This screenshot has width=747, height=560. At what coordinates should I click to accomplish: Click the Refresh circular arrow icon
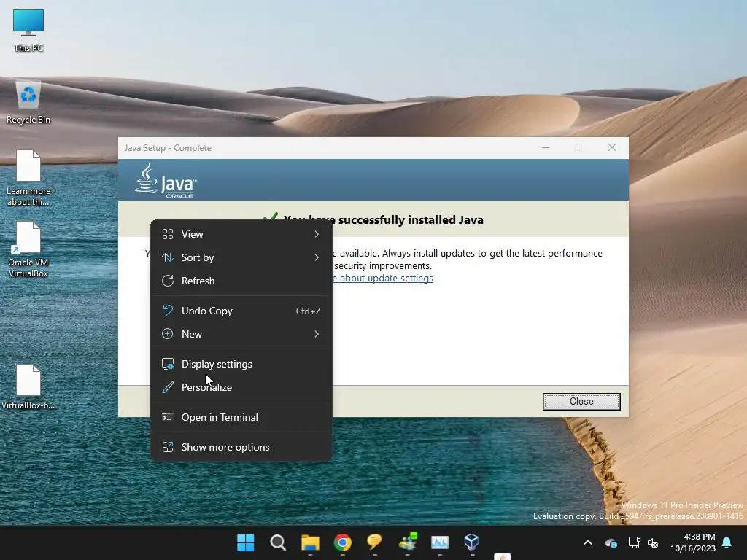(x=168, y=281)
